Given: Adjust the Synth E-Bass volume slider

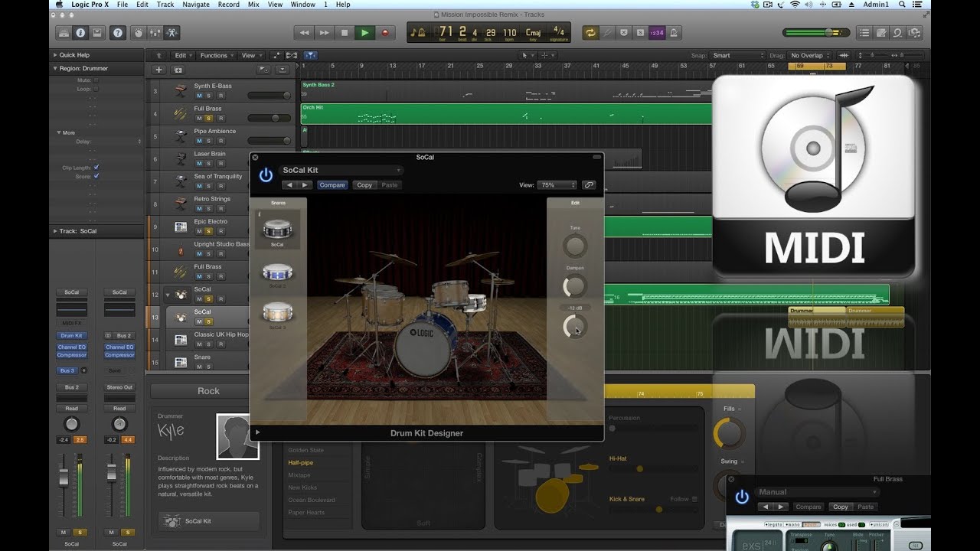Looking at the screenshot, I should coord(269,96).
